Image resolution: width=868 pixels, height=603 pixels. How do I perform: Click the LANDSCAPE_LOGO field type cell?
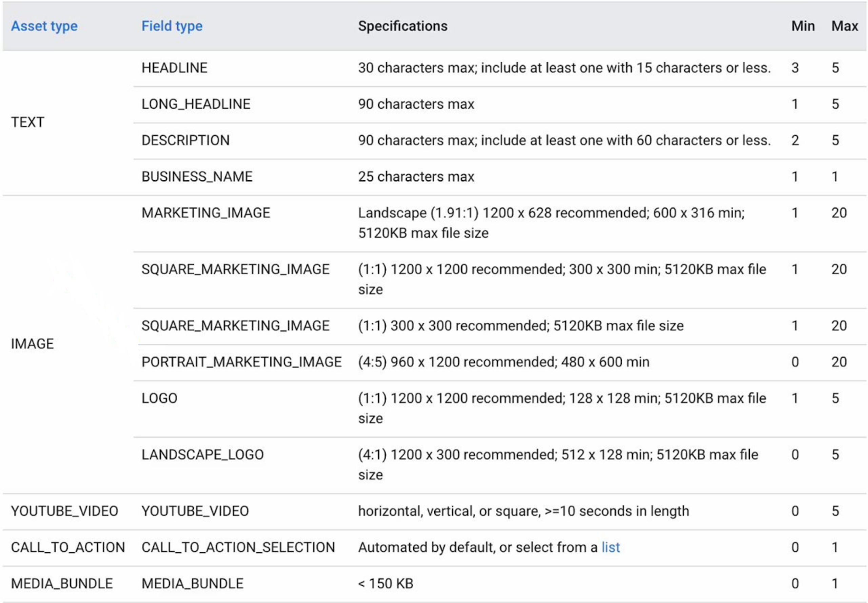(x=202, y=455)
